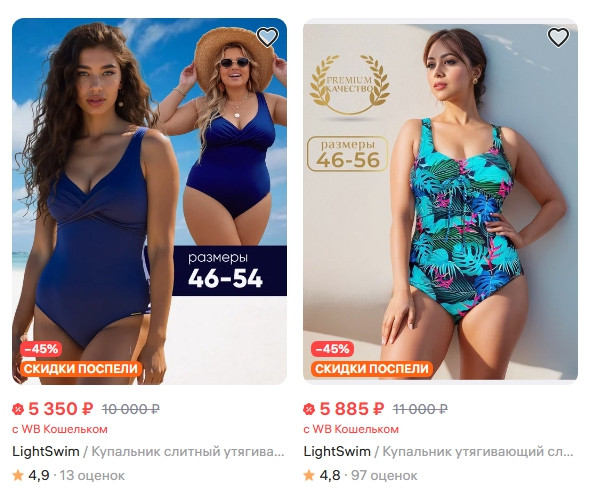589x489 pixels.
Task: Open the LightSwim brand on right product
Action: (x=337, y=451)
